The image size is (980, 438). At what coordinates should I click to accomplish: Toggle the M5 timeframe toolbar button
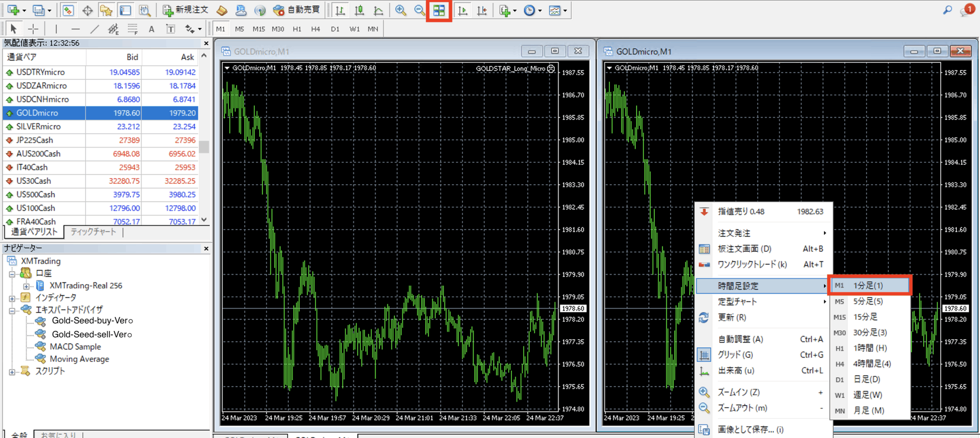coord(240,29)
